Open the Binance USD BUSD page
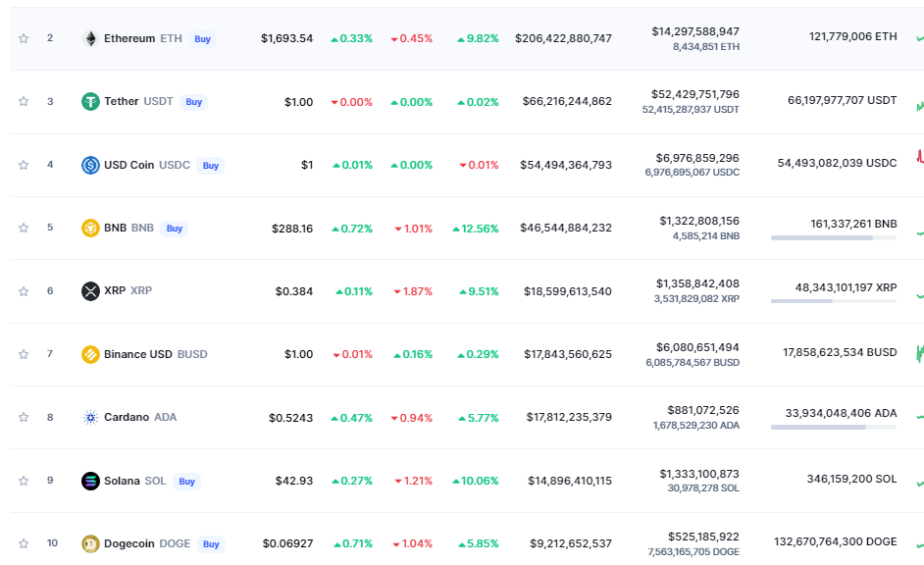 point(156,354)
